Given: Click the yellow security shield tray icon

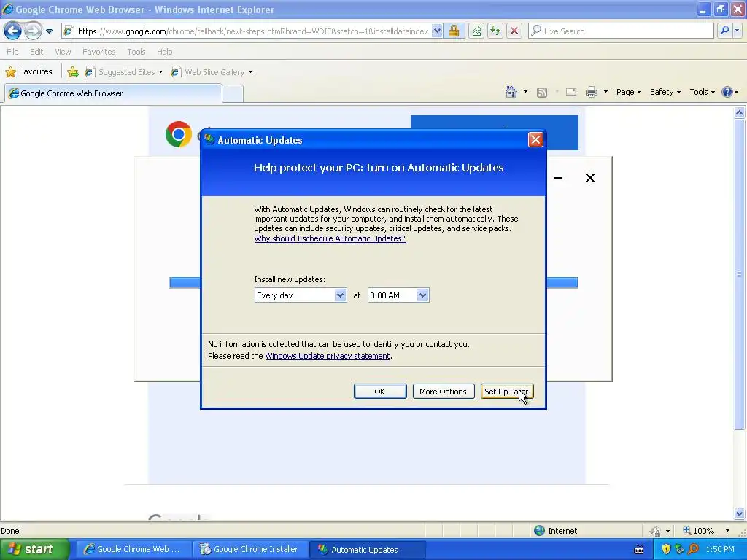Looking at the screenshot, I should 666,550.
